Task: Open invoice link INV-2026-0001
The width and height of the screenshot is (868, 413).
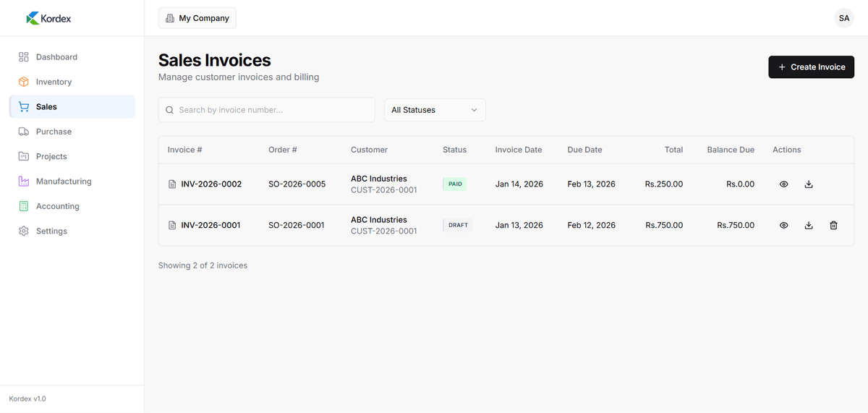Action: tap(211, 226)
